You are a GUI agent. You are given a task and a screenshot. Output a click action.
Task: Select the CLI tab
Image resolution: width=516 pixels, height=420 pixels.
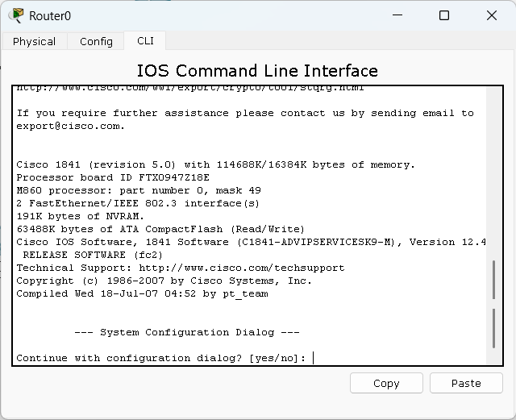(x=145, y=41)
